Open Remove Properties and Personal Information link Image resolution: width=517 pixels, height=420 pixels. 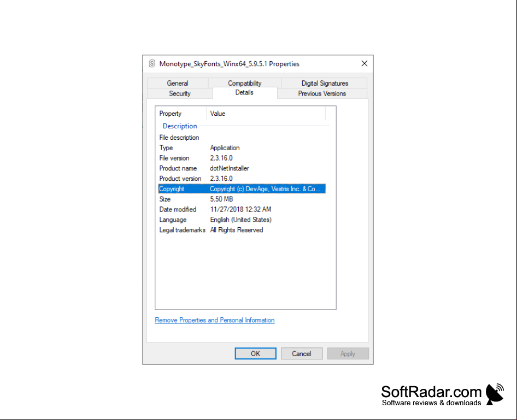click(215, 320)
